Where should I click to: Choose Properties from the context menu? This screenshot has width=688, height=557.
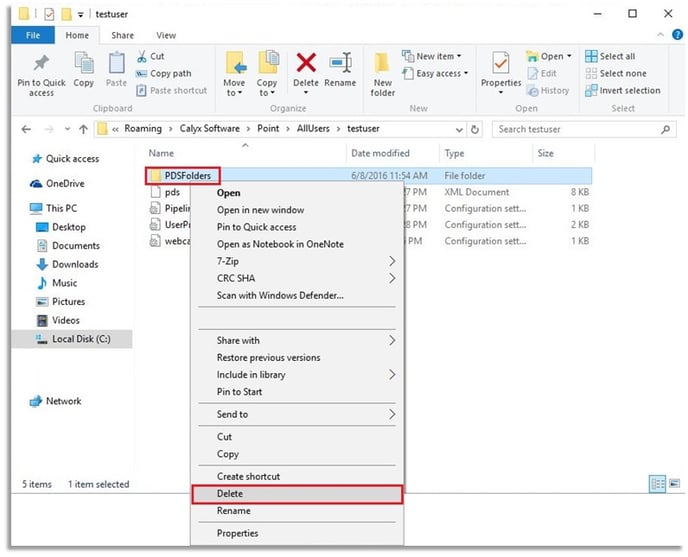point(297,533)
